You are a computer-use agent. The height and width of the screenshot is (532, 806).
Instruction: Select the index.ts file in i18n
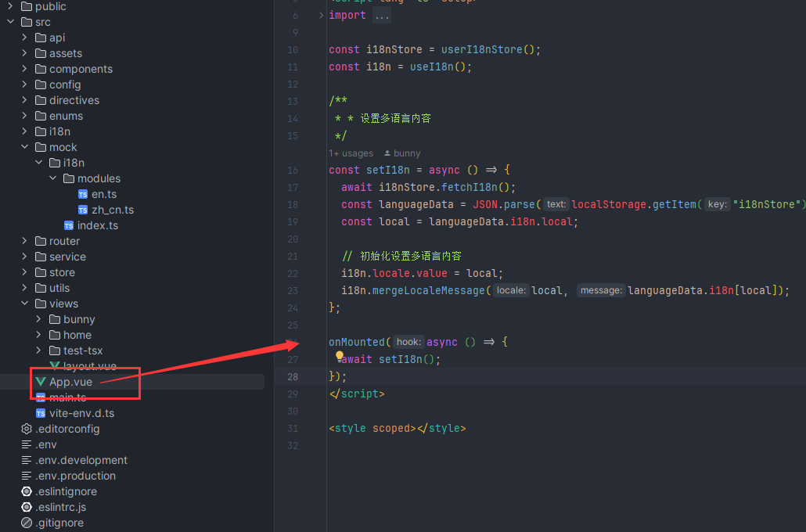(98, 225)
